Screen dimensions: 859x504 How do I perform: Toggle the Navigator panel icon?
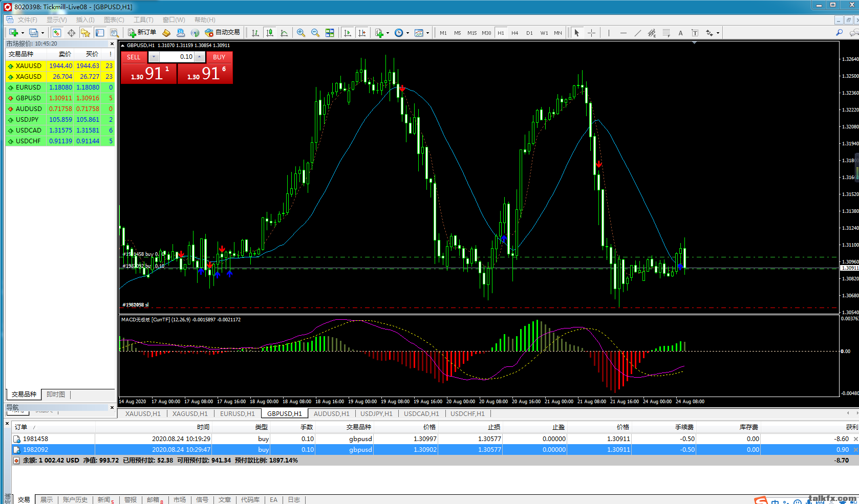tap(85, 33)
